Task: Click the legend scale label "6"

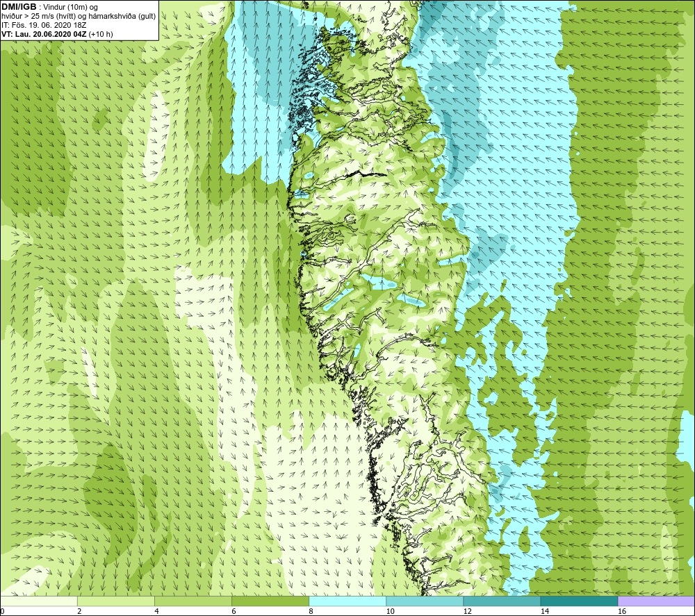Action: (x=234, y=612)
